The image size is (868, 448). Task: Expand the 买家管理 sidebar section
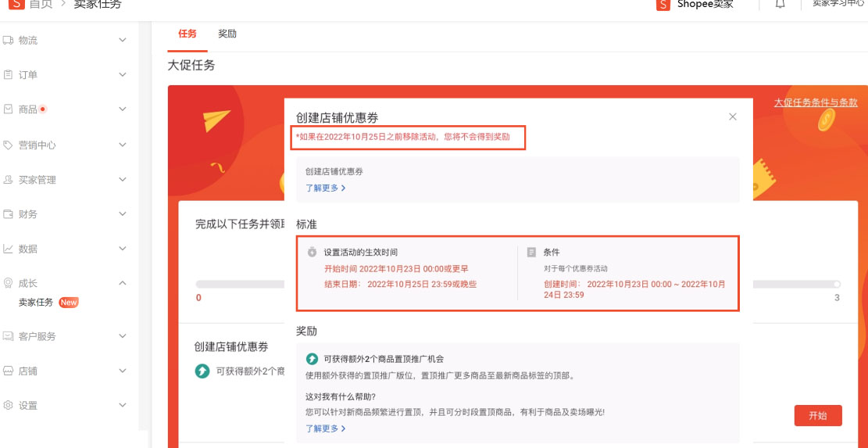(122, 180)
